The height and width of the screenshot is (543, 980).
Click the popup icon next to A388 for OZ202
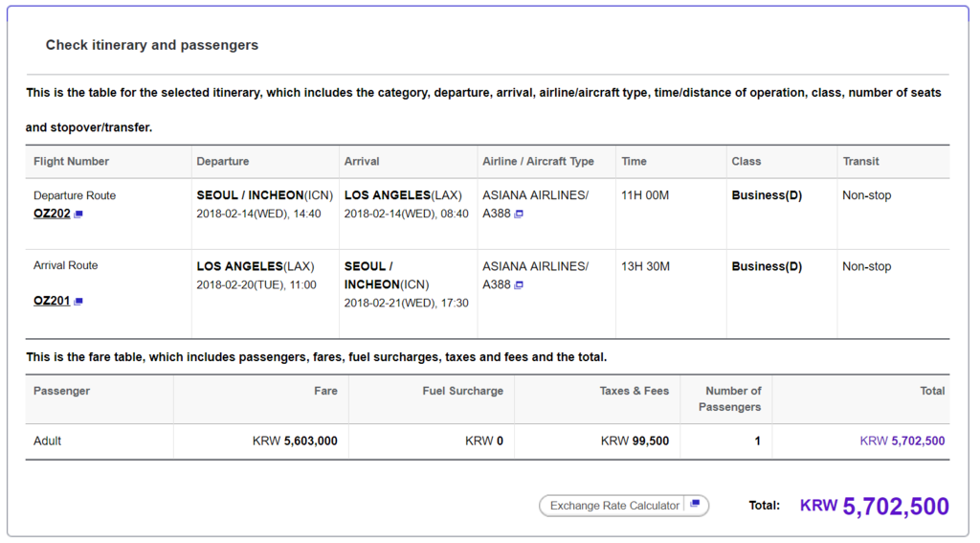point(519,215)
